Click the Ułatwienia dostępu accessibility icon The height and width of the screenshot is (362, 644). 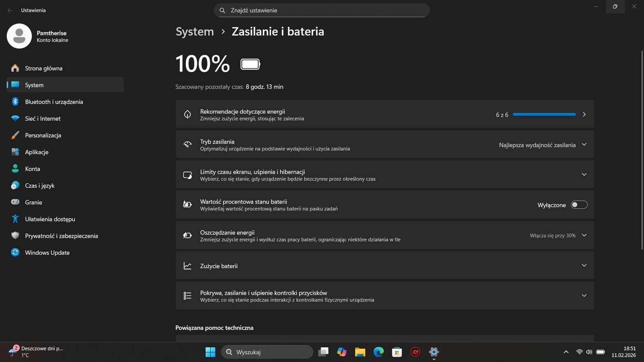pos(15,219)
